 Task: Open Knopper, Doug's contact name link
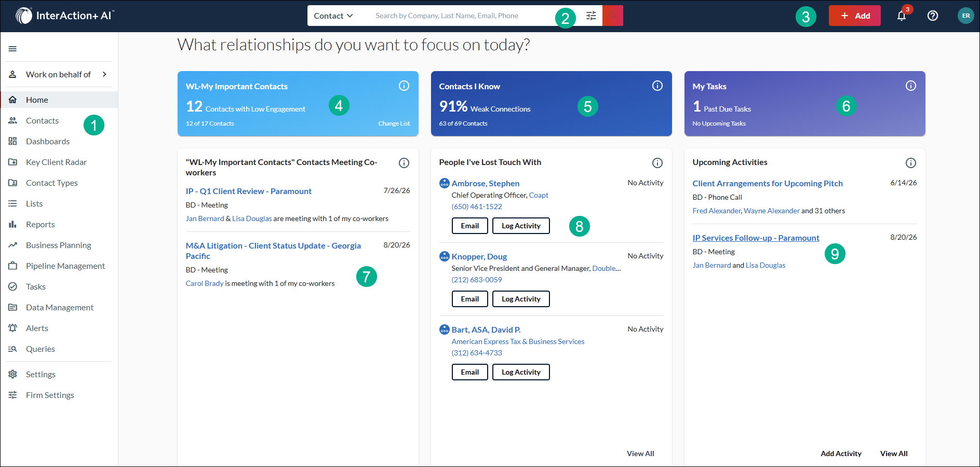pyautogui.click(x=479, y=257)
